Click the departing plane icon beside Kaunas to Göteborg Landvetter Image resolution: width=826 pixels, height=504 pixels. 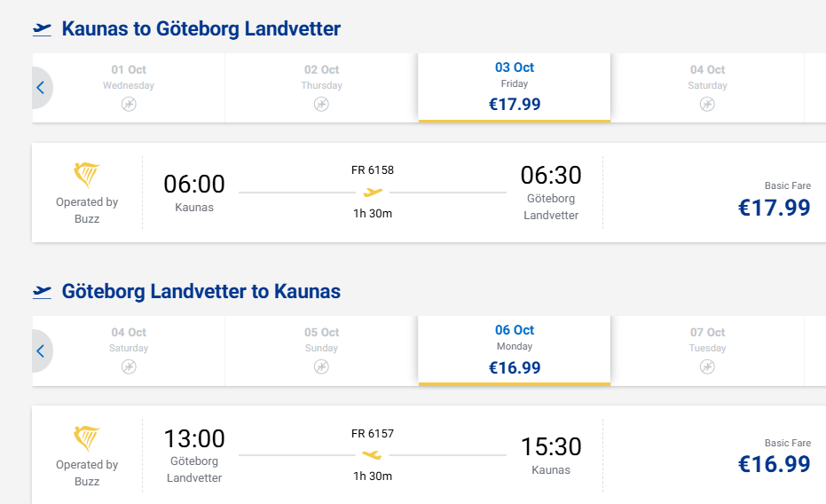point(43,29)
